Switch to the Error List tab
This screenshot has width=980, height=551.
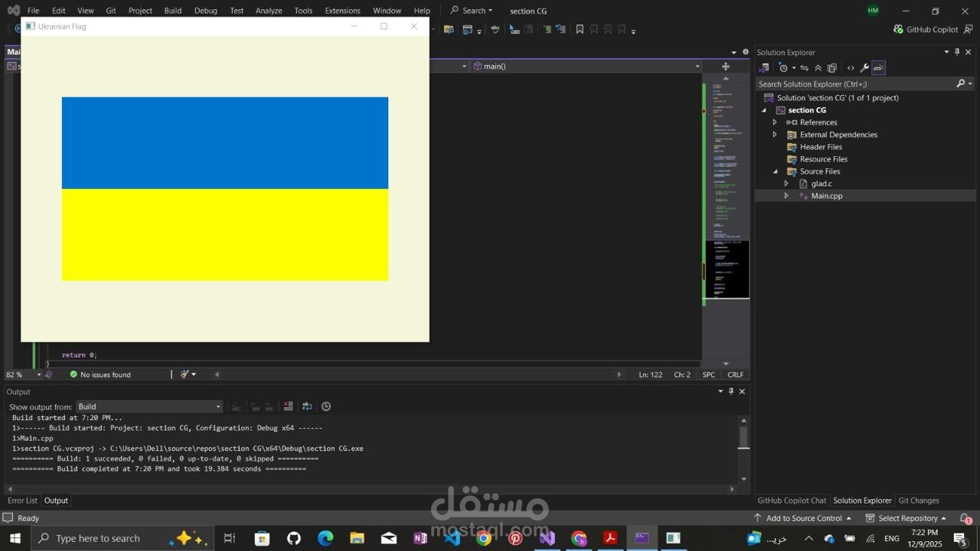point(22,500)
